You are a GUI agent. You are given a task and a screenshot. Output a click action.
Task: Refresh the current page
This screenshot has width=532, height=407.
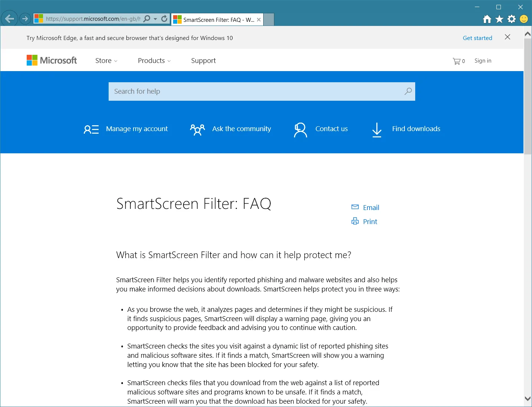(x=164, y=19)
